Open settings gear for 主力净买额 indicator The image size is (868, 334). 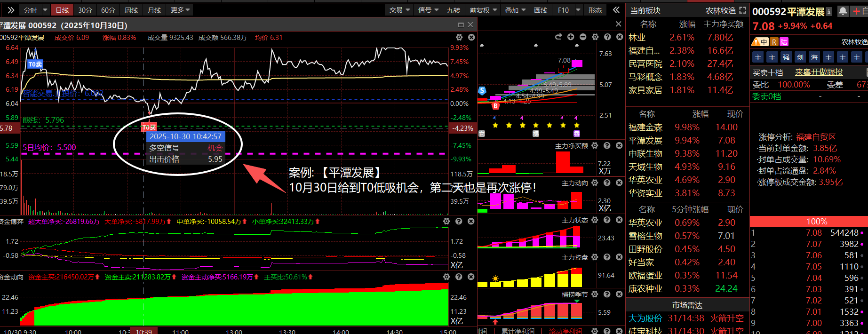point(595,146)
